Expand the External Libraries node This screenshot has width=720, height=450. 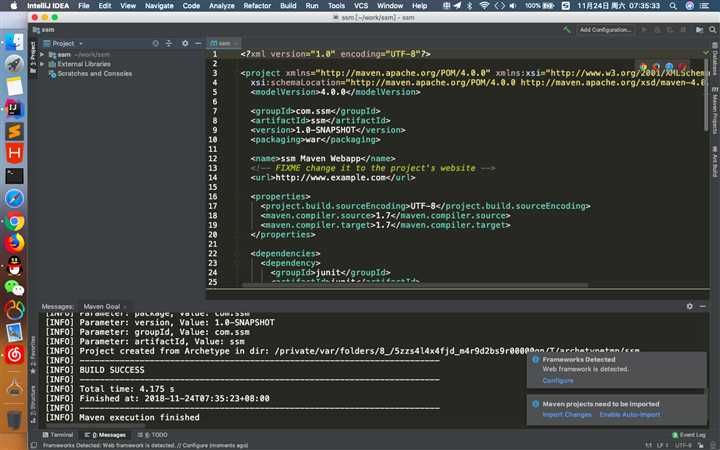coord(42,64)
